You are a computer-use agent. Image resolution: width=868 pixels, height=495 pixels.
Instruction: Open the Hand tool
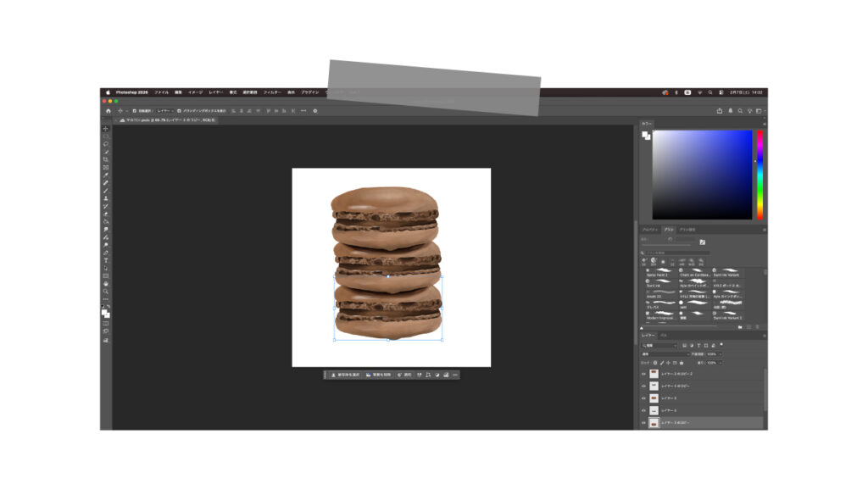pyautogui.click(x=102, y=281)
